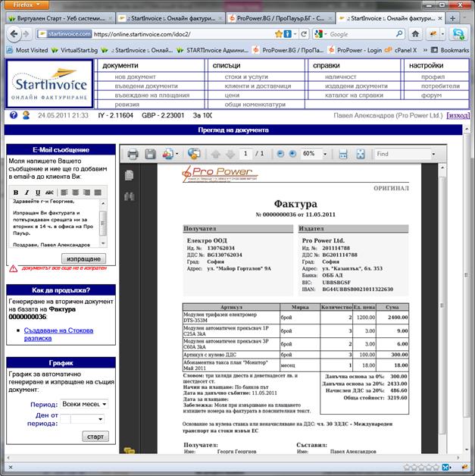Image resolution: width=475 pixels, height=476 pixels.
Task: Bookmark the page with the star icon
Action: pos(279,34)
